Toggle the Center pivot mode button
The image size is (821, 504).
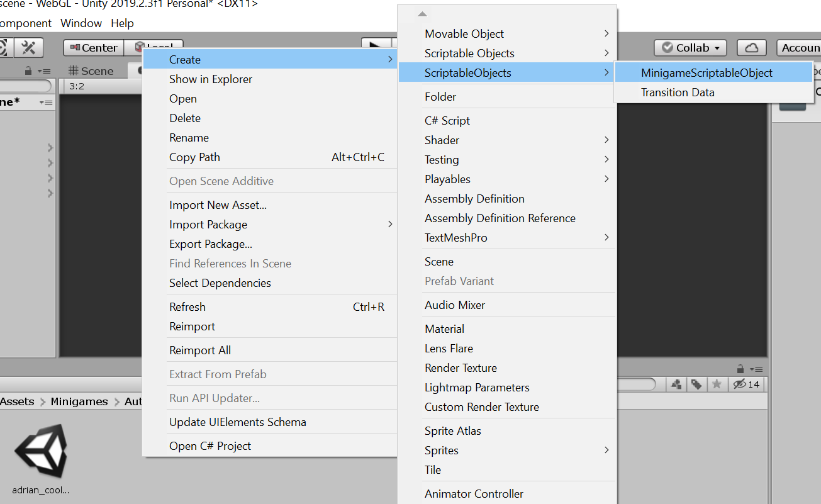point(94,48)
